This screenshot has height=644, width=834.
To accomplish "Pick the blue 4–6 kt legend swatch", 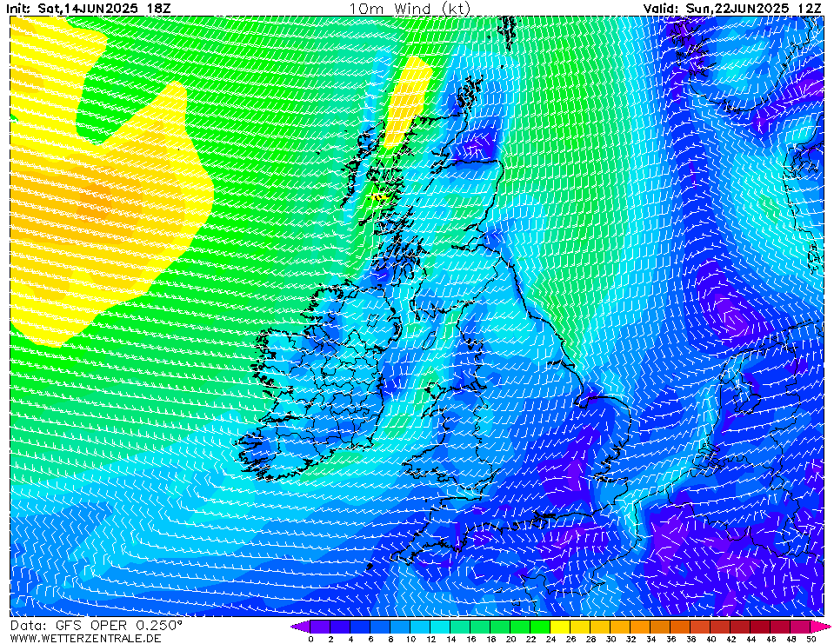I will coord(359,627).
